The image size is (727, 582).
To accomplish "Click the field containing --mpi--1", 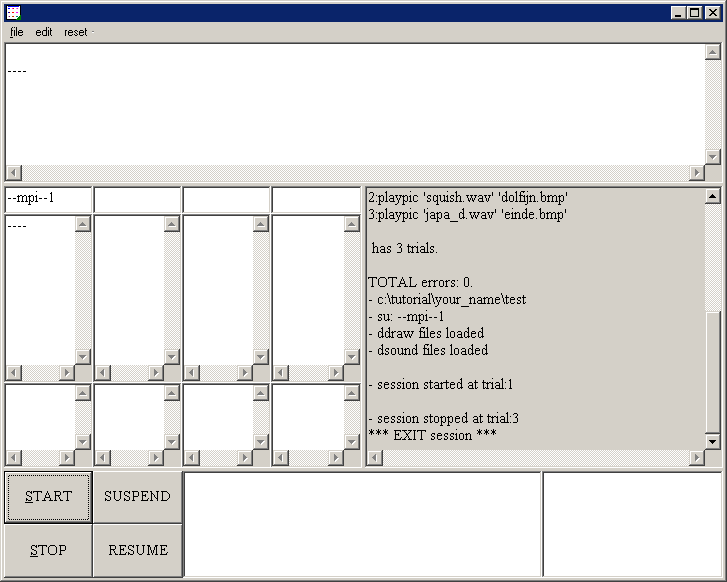I will [48, 200].
